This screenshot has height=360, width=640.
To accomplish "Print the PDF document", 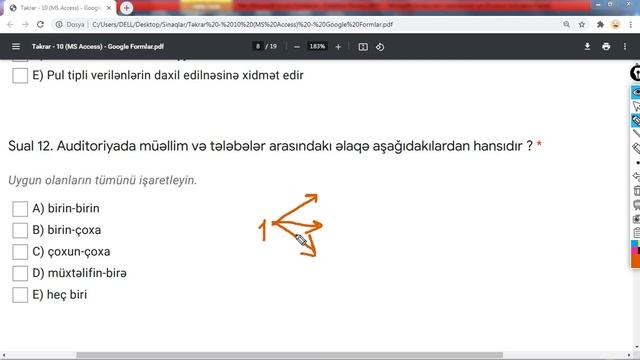I will tap(606, 47).
